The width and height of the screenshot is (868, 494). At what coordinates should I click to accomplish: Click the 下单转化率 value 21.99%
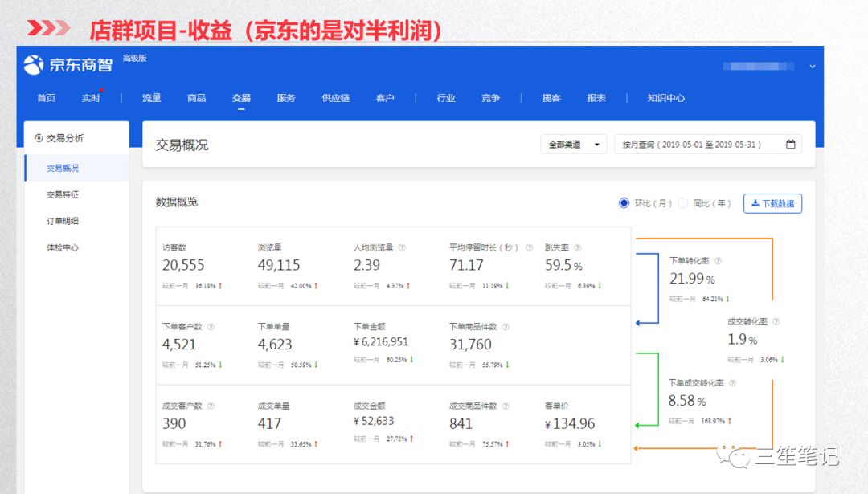692,279
